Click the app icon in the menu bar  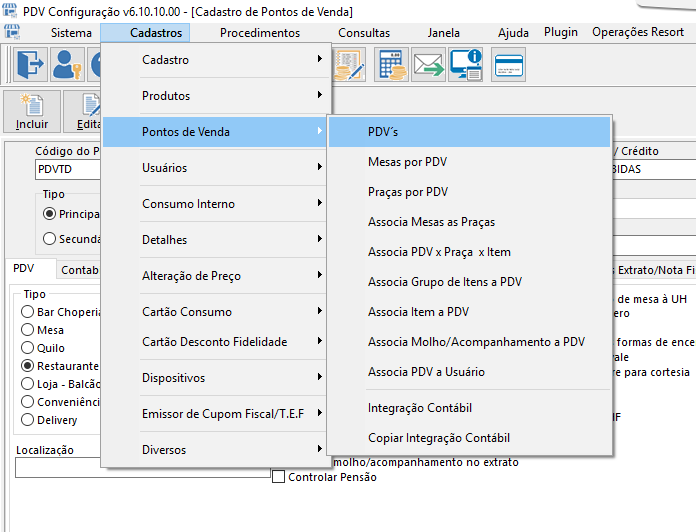12,32
